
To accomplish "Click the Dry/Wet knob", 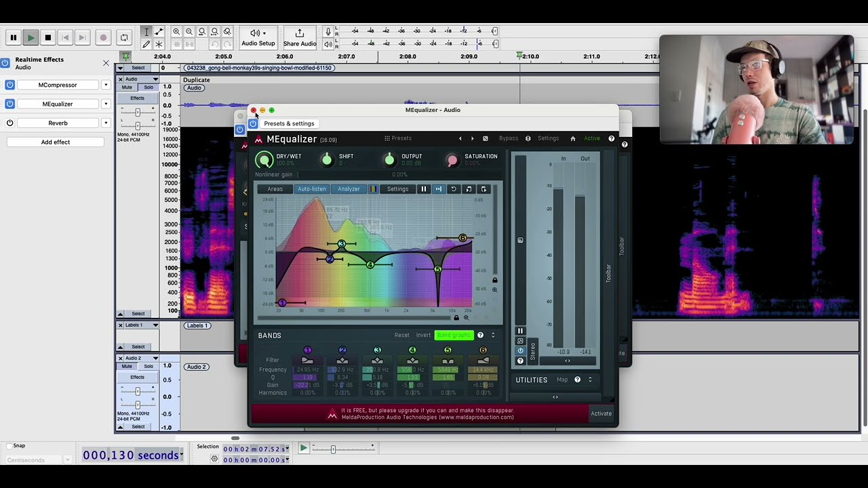I will tap(264, 160).
